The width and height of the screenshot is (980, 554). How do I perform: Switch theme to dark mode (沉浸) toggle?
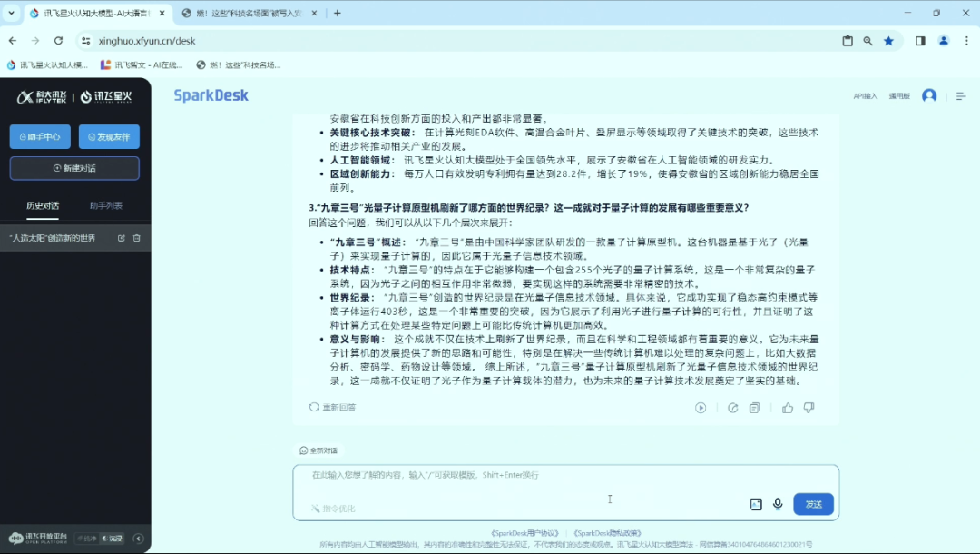(113, 539)
